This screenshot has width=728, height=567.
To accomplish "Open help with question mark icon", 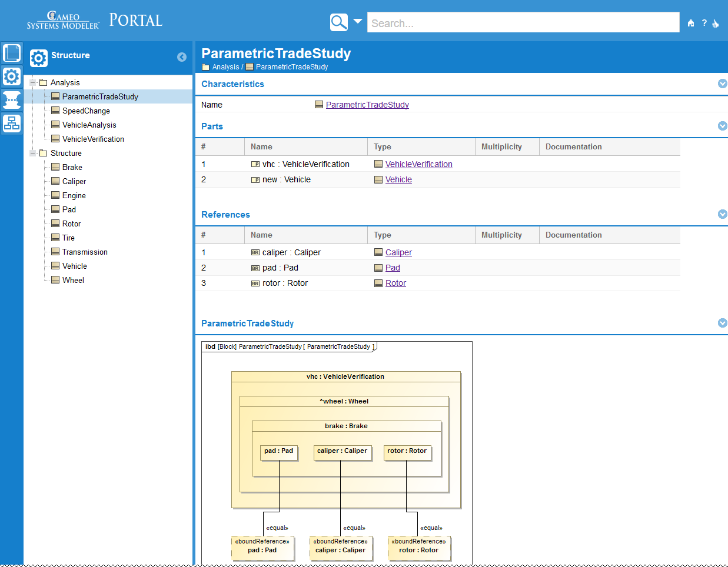I will [704, 24].
